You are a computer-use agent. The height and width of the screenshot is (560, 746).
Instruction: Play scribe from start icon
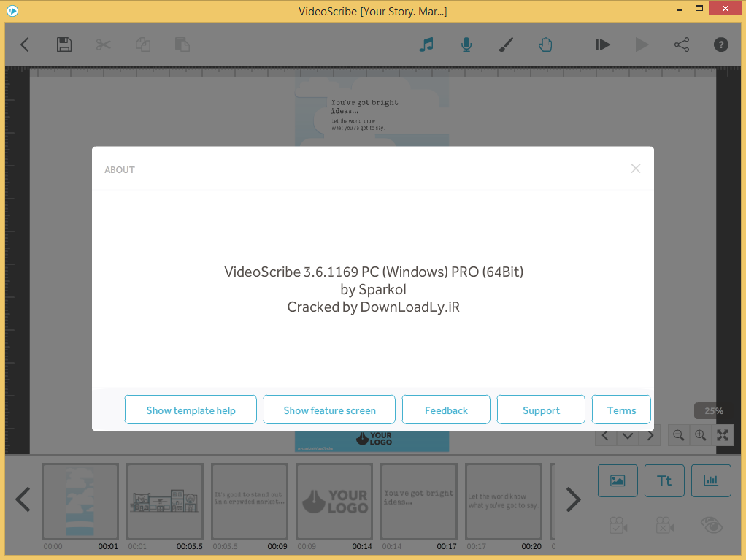[602, 45]
